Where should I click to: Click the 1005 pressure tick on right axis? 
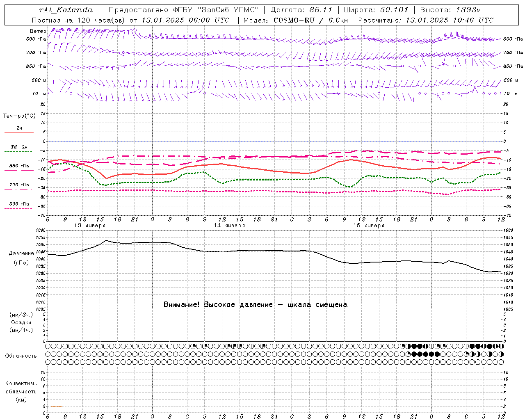point(508,309)
